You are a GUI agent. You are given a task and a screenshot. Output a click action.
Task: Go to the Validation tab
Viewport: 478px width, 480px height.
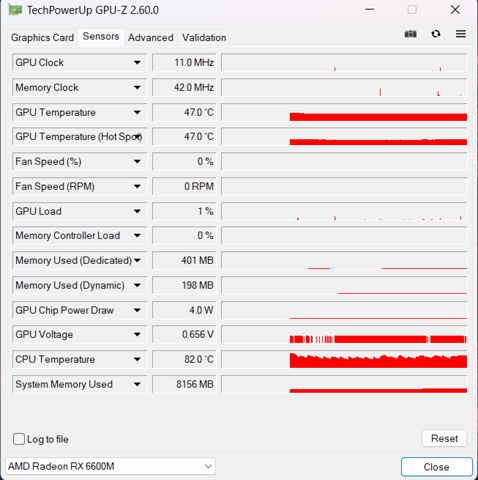[x=204, y=37]
